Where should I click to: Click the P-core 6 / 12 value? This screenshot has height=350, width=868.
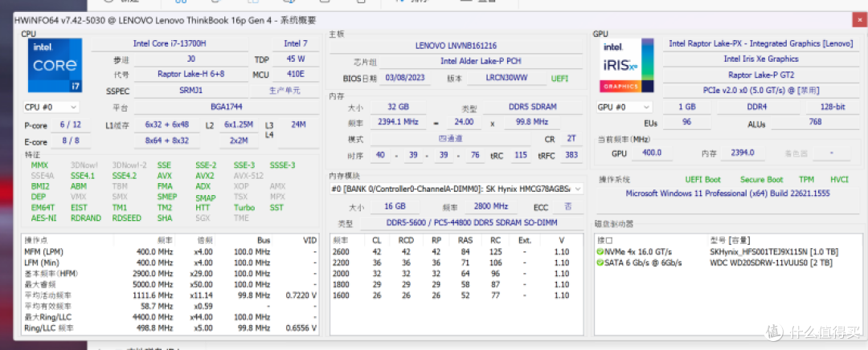click(x=70, y=125)
